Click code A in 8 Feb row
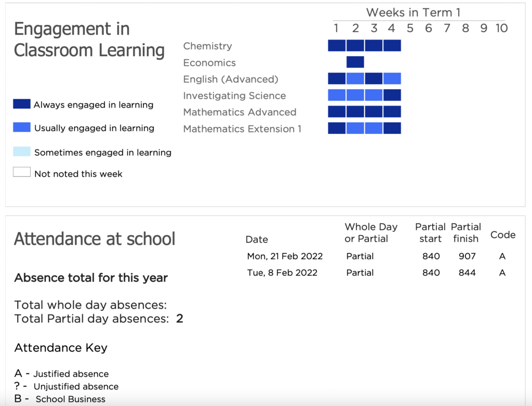This screenshot has height=406, width=532. pyautogui.click(x=502, y=273)
